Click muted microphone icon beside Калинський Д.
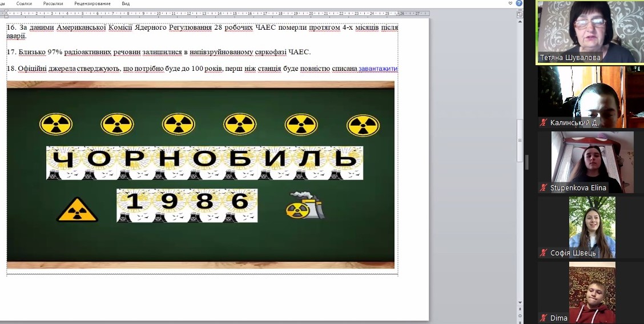Image resolution: width=644 pixels, height=324 pixels. [544, 122]
